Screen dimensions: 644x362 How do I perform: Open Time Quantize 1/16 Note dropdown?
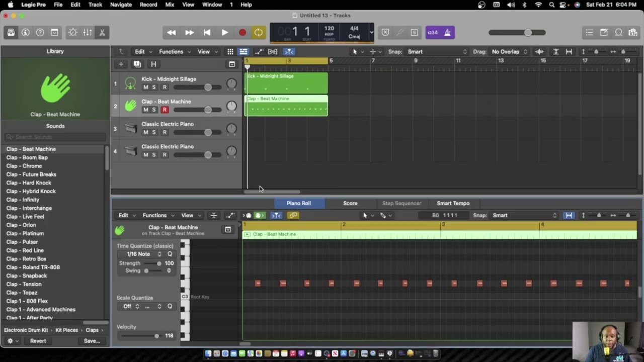coord(144,254)
